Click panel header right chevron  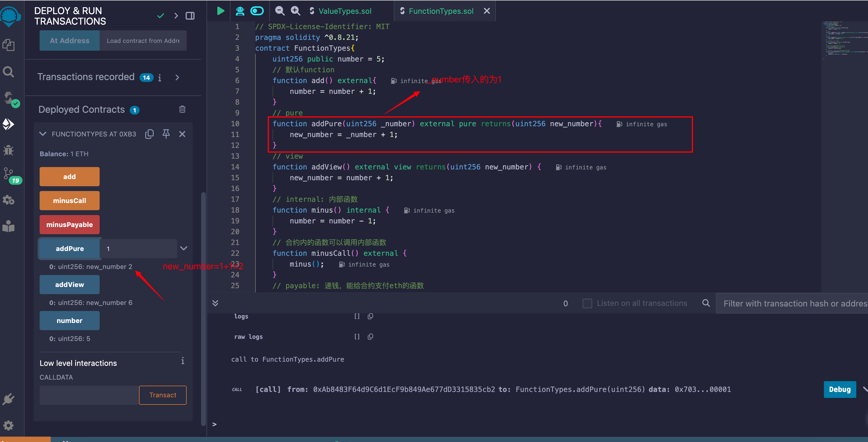[176, 16]
